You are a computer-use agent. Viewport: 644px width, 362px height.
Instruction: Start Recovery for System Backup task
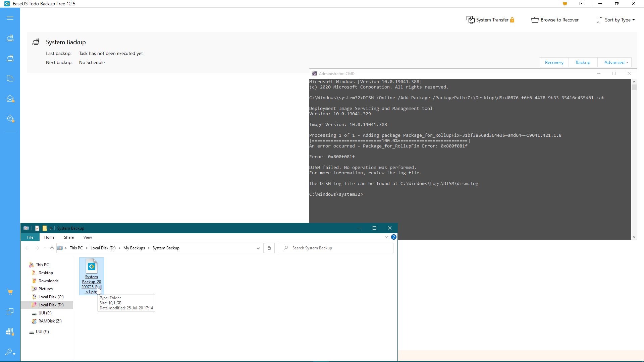[554, 63]
